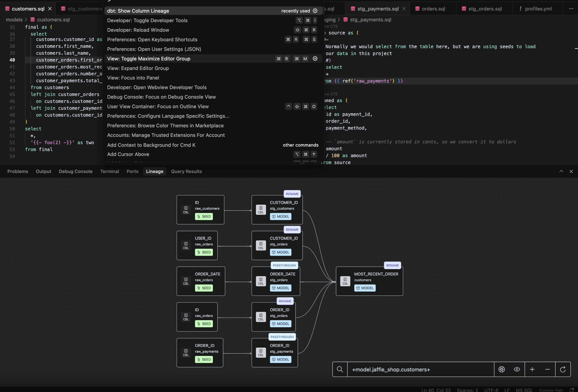Screen dimensions: 578x392
Task: Click the COL icon on MOST_RECENT_ORDER node
Action: [345, 281]
